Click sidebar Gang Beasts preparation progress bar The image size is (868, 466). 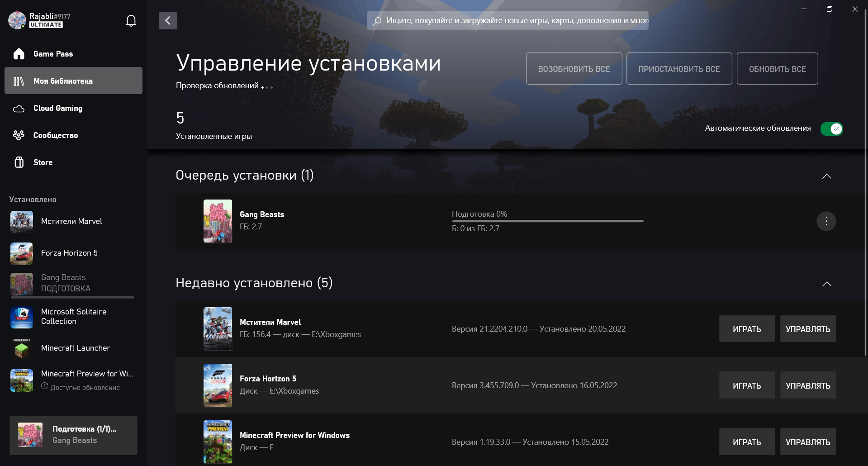(x=72, y=297)
